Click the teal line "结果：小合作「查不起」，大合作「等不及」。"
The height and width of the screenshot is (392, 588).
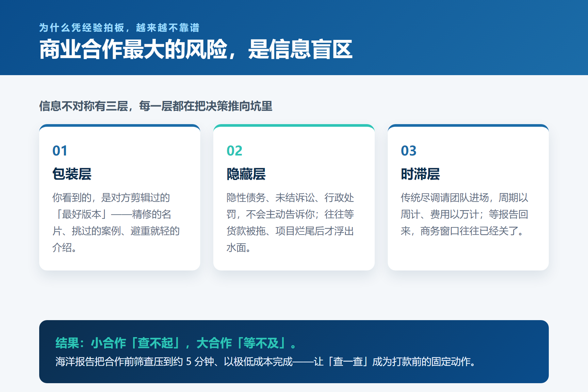176,343
